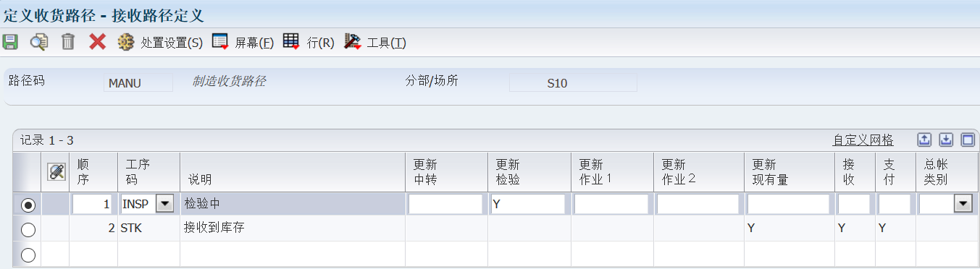
Task: Click the 更新检验 field containing Y
Action: (528, 205)
